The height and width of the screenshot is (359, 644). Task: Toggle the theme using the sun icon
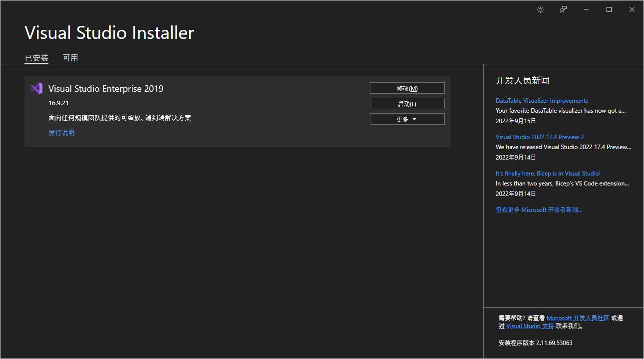(540, 9)
